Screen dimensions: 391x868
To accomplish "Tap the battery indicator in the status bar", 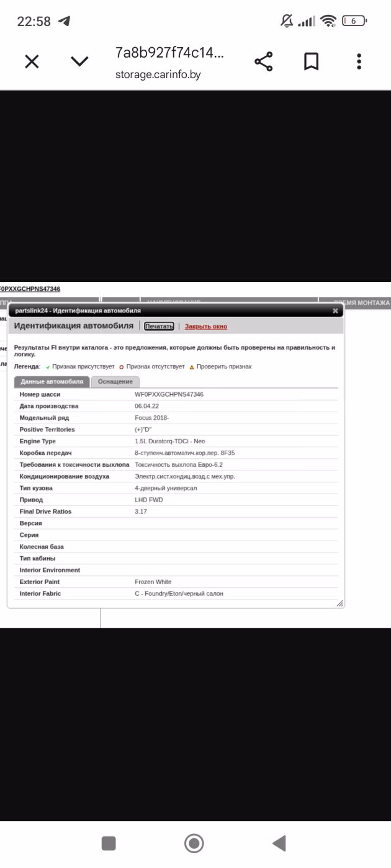I will (354, 21).
